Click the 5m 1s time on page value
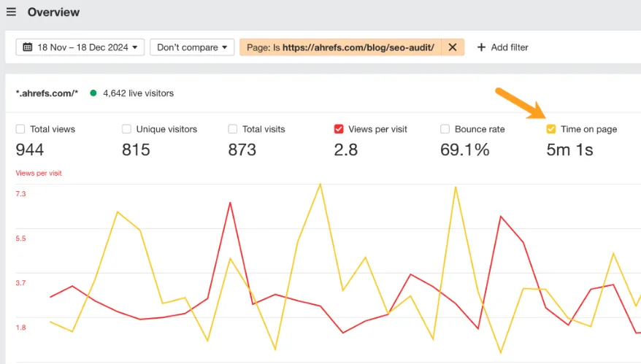 click(570, 150)
